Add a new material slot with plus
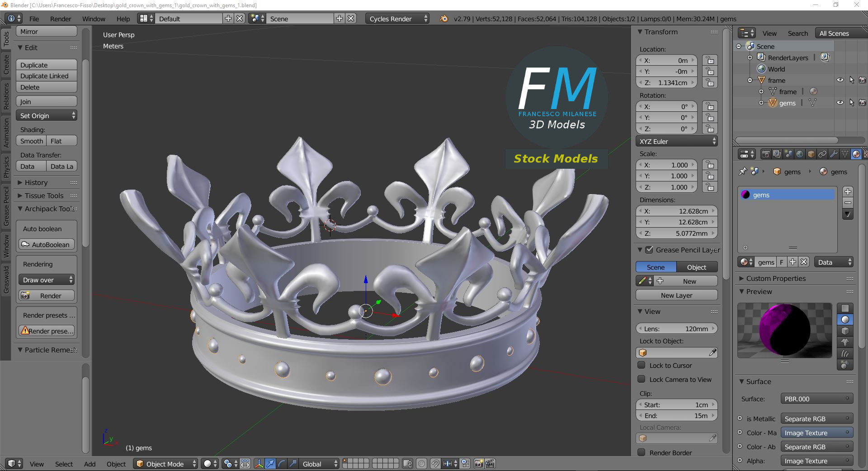 tap(848, 191)
